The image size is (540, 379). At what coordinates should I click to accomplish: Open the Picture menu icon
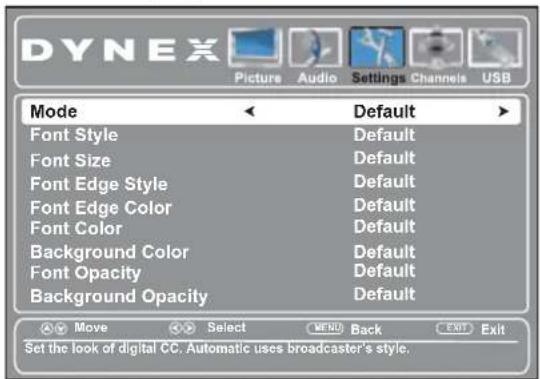click(255, 48)
